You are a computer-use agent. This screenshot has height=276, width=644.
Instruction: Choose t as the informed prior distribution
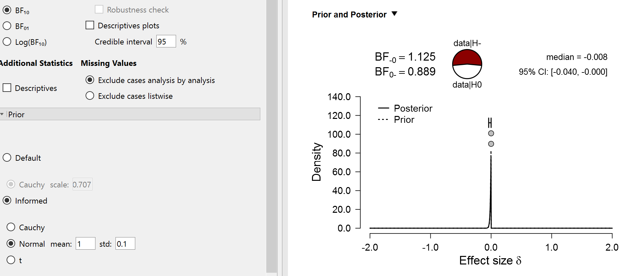point(11,260)
